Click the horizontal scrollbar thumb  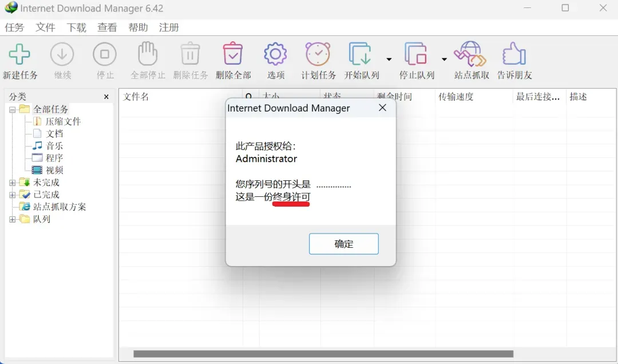coord(323,354)
